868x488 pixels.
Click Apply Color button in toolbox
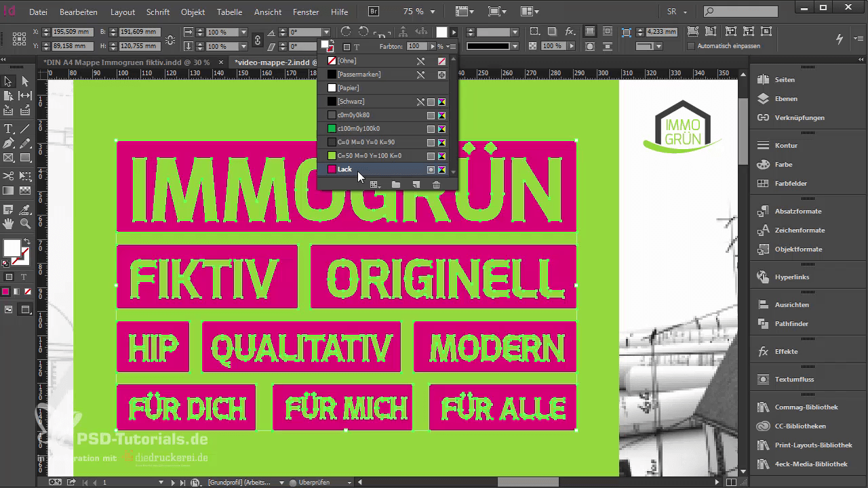5,291
